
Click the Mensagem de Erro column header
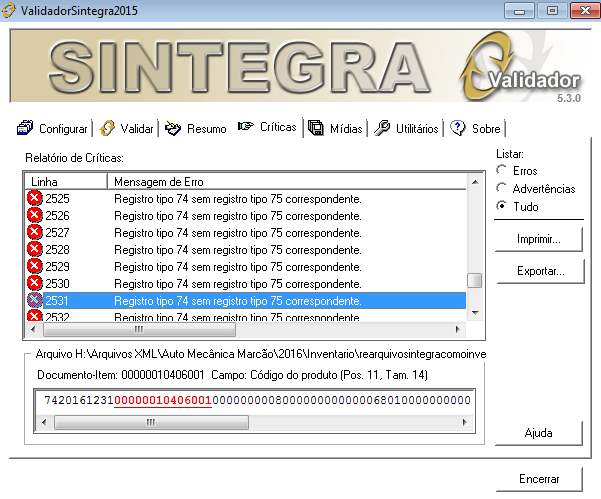pos(287,182)
